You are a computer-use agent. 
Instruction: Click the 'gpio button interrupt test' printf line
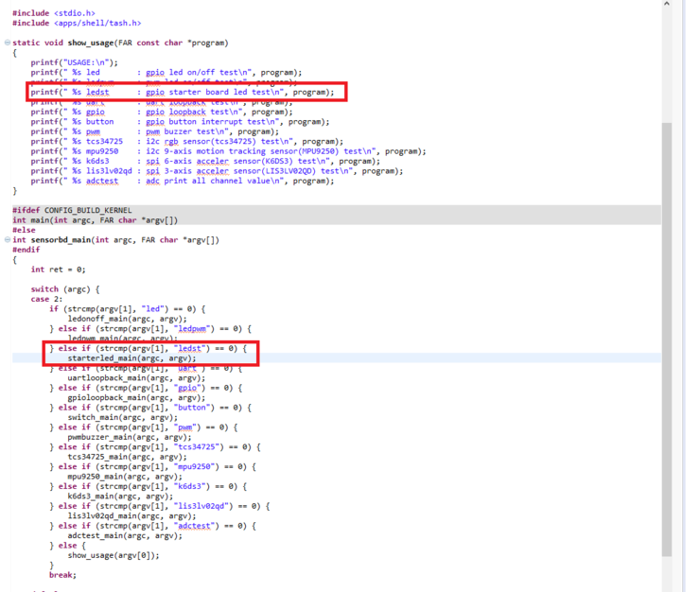click(x=180, y=121)
